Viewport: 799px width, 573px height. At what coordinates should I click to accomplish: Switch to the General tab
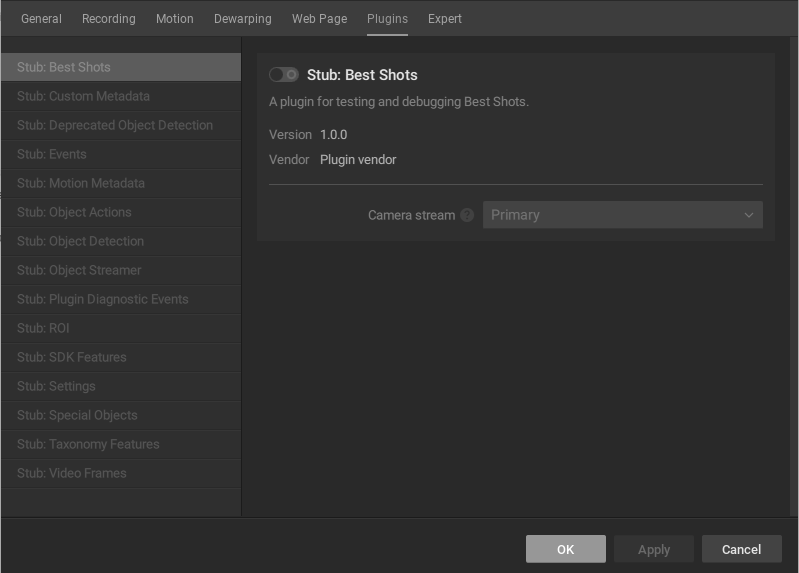[41, 19]
